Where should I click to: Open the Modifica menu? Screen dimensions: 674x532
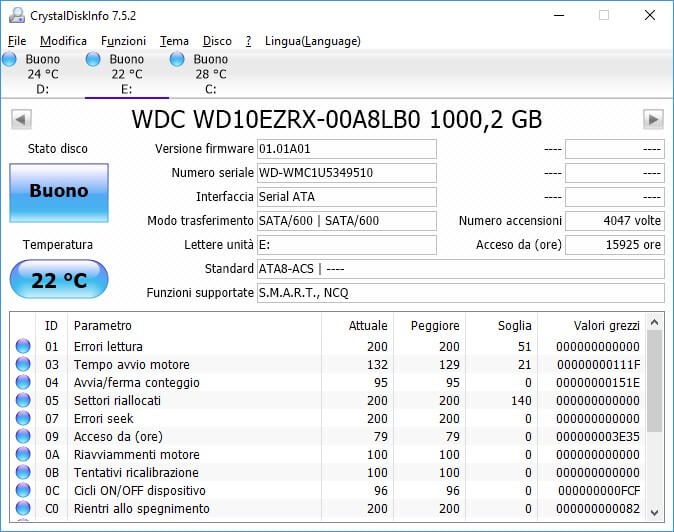pos(63,41)
